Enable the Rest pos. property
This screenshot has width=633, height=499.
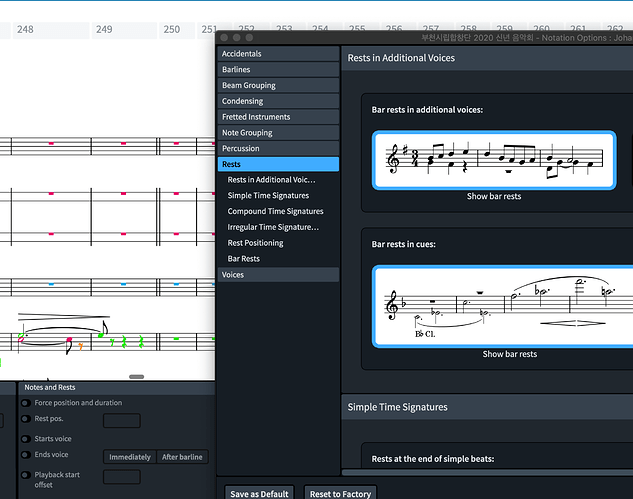click(26, 419)
